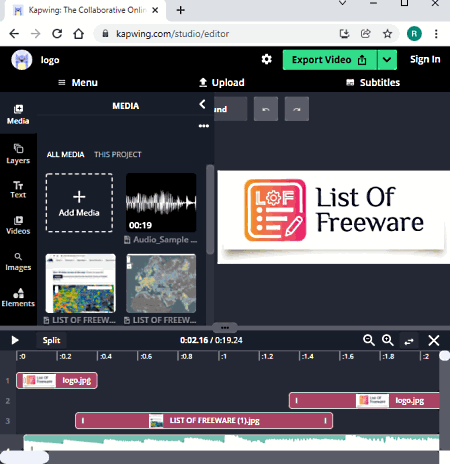
Task: Click Sign In link
Action: click(425, 59)
